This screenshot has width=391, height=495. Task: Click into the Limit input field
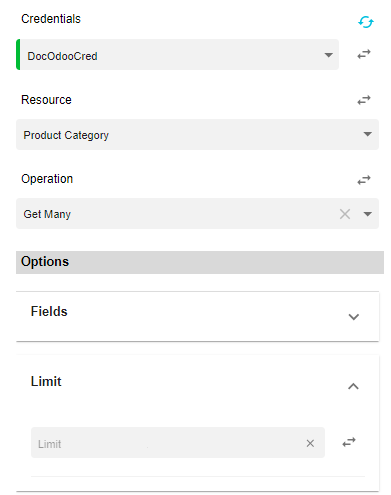click(178, 442)
